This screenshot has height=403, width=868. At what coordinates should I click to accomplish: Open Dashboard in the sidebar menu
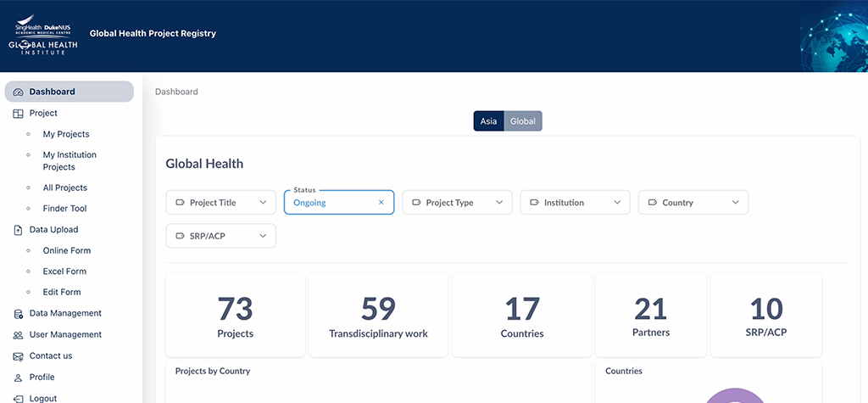(x=70, y=92)
